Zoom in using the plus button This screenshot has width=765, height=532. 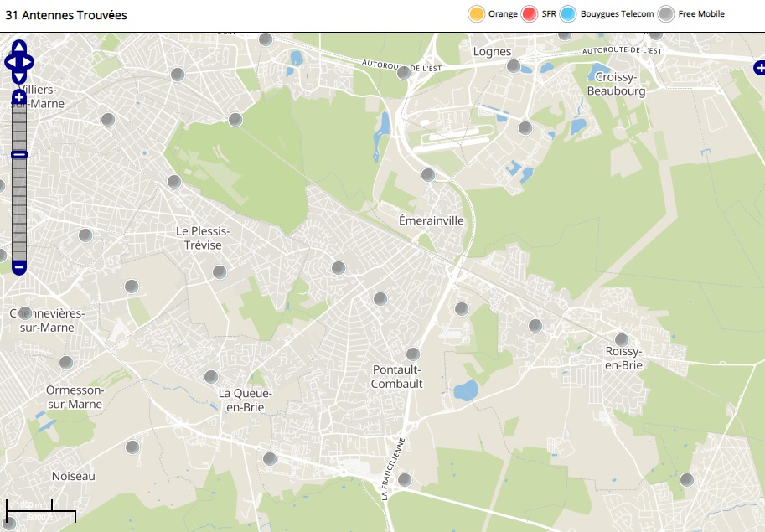(x=19, y=99)
